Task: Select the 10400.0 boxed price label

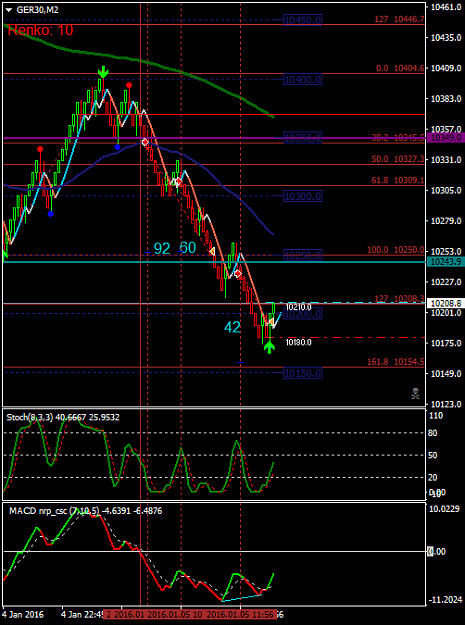Action: pos(303,80)
